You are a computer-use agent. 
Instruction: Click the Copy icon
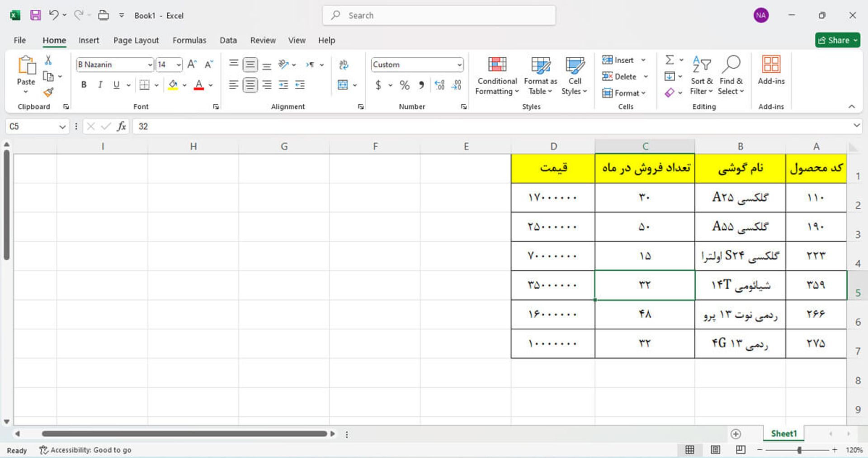pos(48,76)
